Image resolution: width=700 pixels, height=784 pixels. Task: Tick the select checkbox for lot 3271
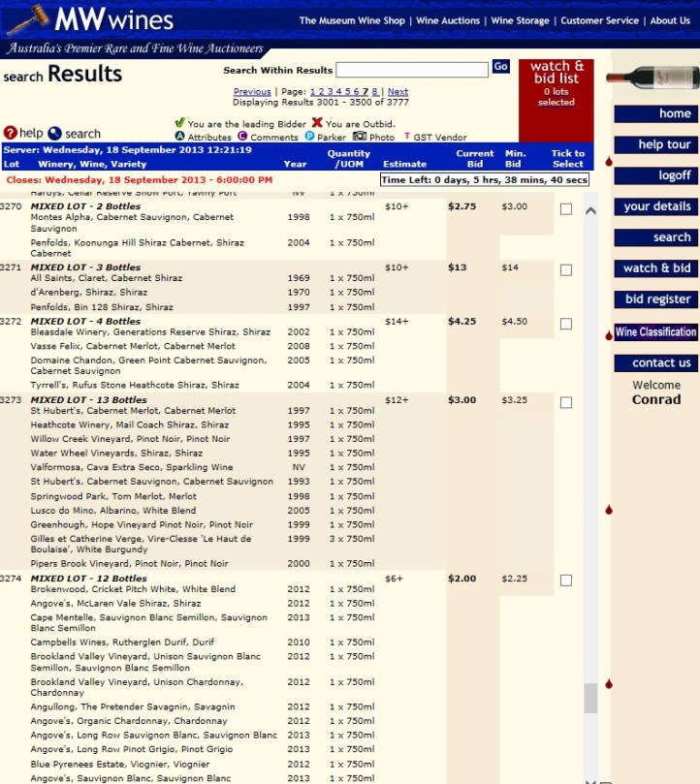(x=566, y=270)
